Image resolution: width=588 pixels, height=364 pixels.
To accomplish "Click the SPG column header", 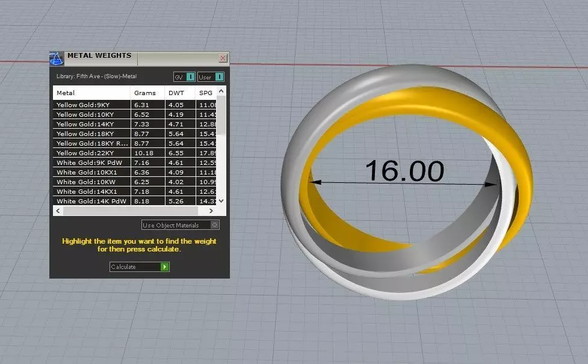I will coord(206,93).
